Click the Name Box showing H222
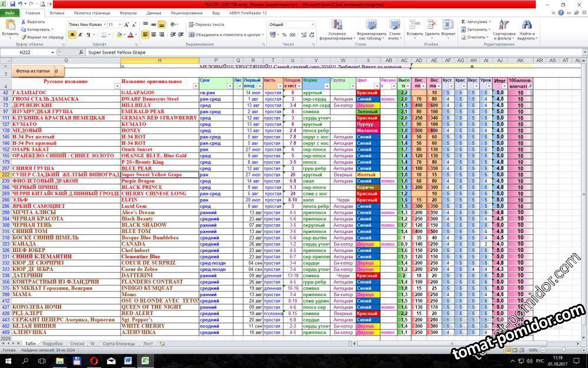The image size is (588, 368). pos(26,52)
